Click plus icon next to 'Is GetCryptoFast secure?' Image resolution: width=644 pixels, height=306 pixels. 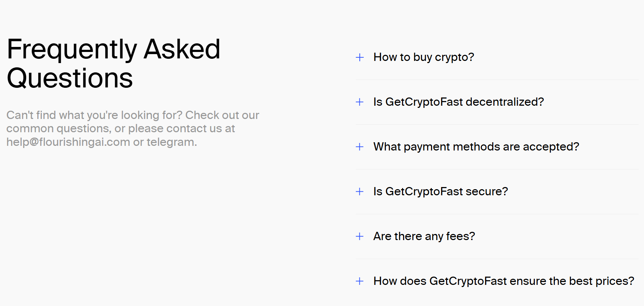click(x=360, y=192)
